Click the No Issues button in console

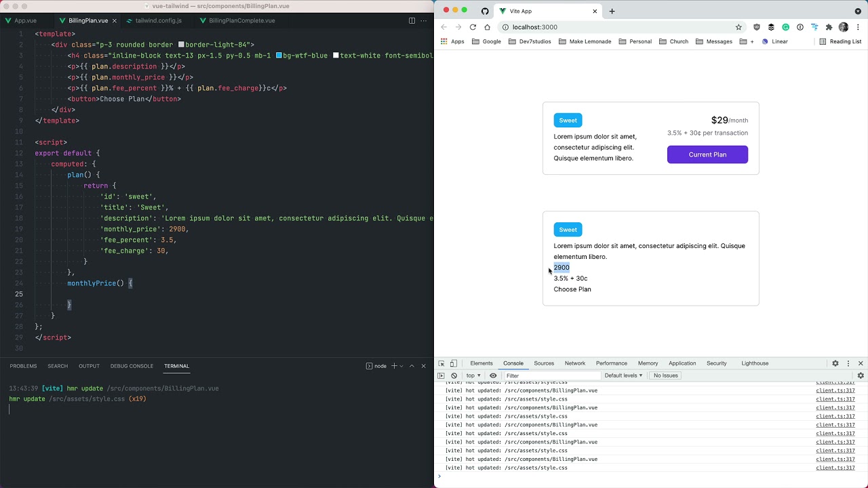(665, 375)
